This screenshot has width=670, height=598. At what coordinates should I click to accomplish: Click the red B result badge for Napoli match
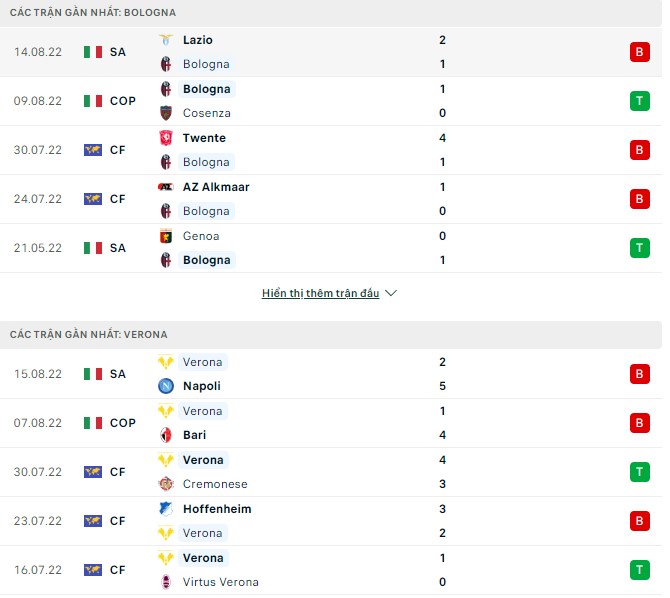639,374
